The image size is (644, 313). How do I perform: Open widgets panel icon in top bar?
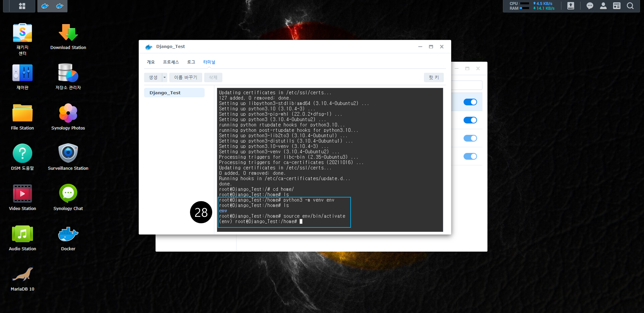[x=617, y=6]
